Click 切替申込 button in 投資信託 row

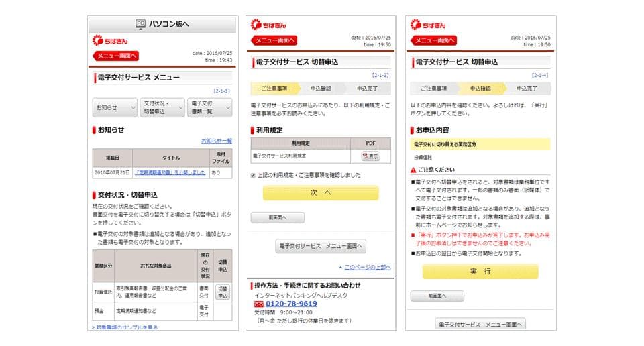click(223, 292)
